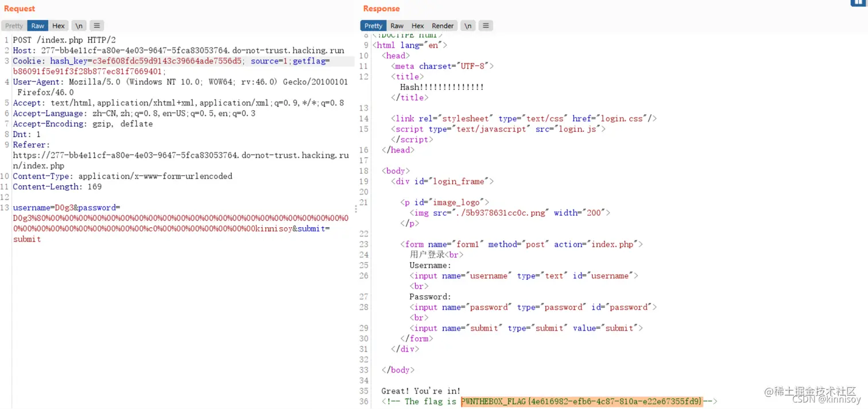This screenshot has height=409, width=868.
Task: Click the Username: label text in response
Action: point(430,266)
